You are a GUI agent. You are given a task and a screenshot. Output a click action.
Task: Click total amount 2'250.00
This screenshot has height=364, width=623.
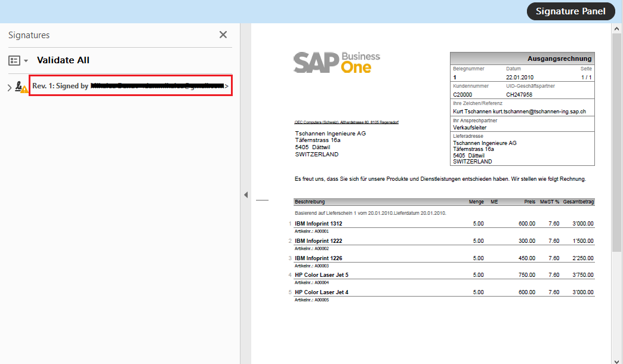[583, 258]
